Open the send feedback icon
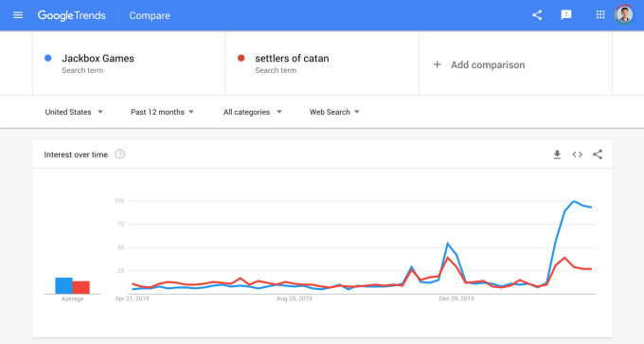Viewport: 644px width, 344px height. (x=566, y=15)
